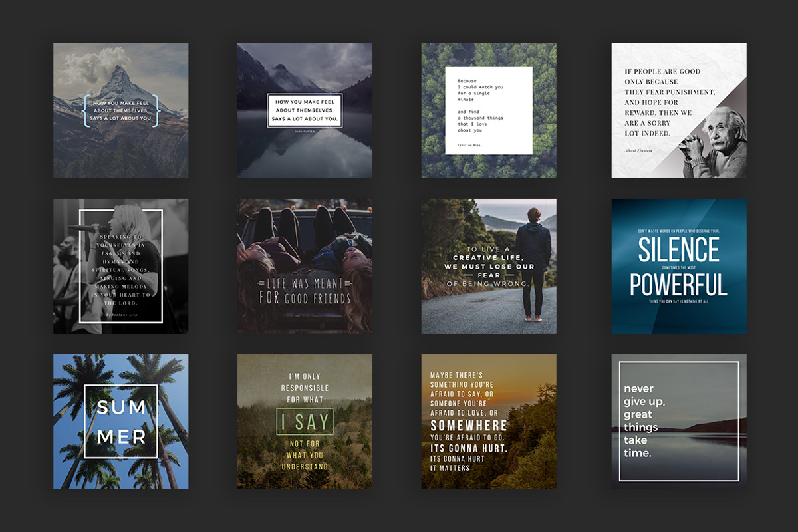Click the large "POWERFUL" heading
Viewport: 798px width, 532px height.
tap(678, 285)
